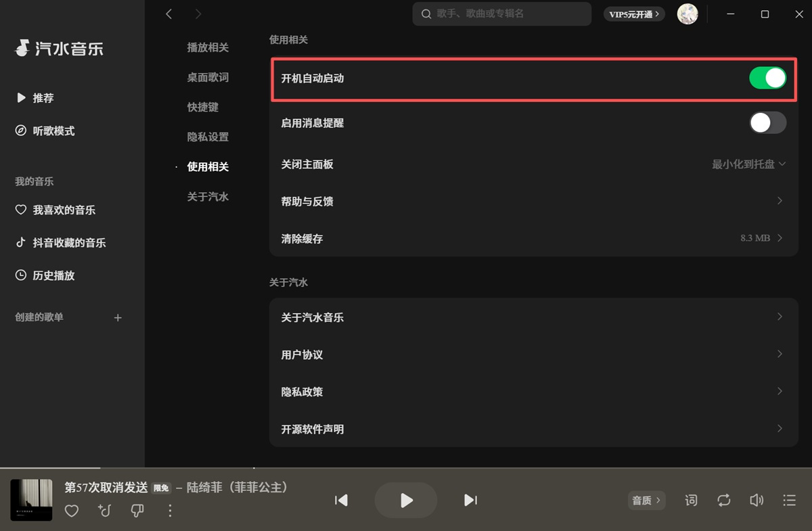
Task: Switch to the 隐私设置 settings section
Action: coord(207,137)
